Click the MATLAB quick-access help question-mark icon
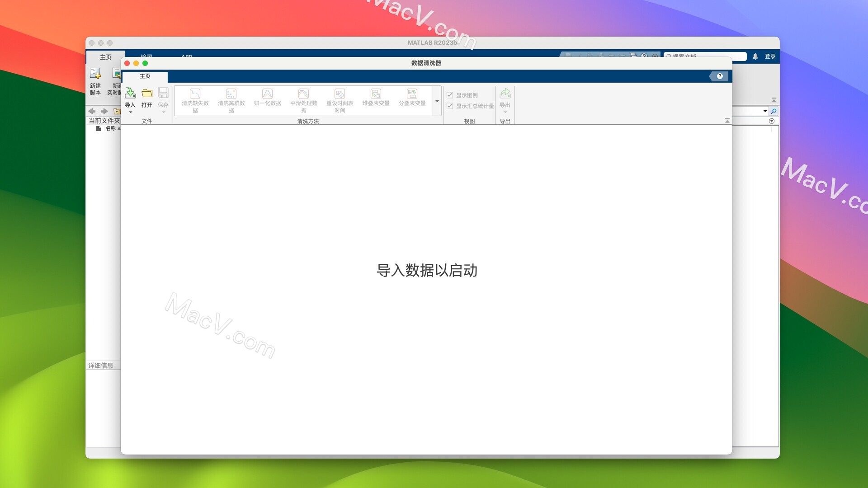The image size is (868, 488). (x=644, y=56)
